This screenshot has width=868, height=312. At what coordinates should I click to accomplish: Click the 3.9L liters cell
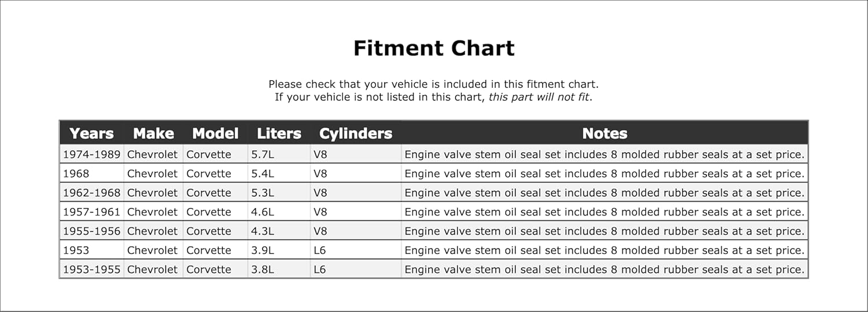point(263,250)
